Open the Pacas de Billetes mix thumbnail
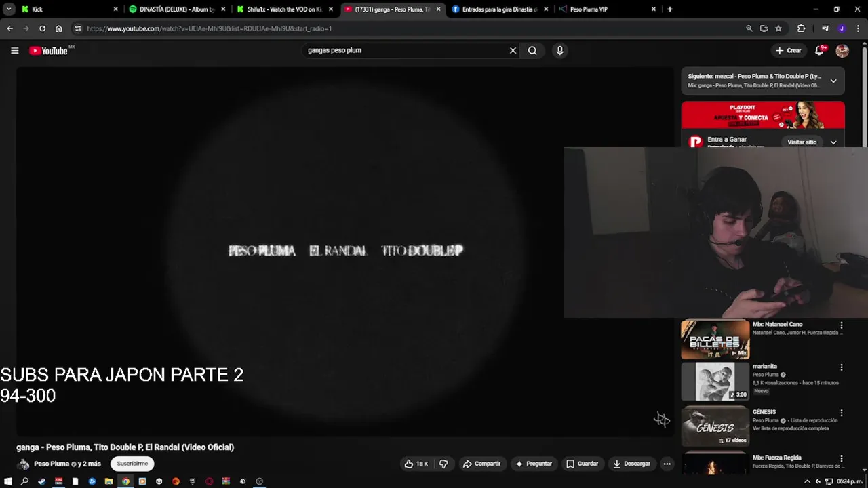 [715, 339]
